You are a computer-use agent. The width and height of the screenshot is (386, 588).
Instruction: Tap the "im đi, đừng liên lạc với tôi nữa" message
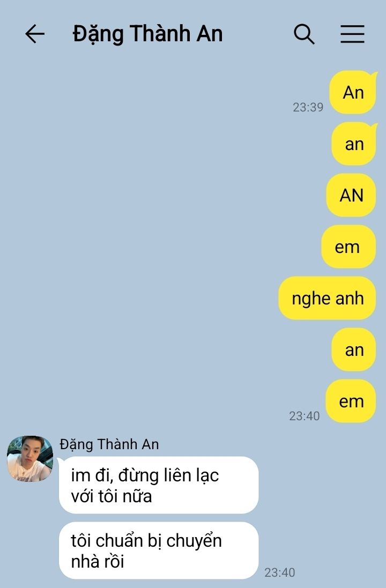(159, 485)
